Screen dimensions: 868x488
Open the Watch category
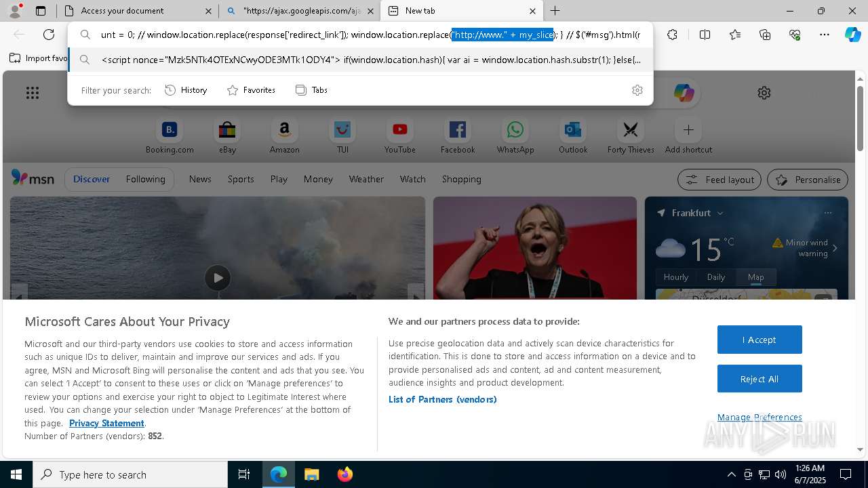click(x=413, y=179)
